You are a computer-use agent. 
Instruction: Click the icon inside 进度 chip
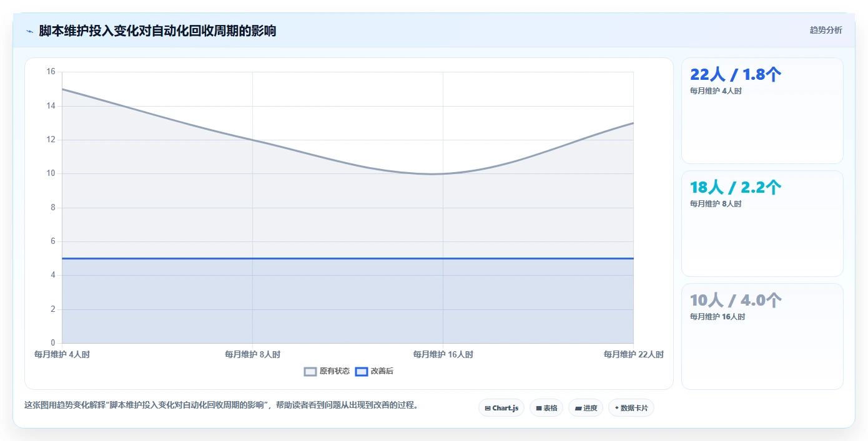coord(578,409)
